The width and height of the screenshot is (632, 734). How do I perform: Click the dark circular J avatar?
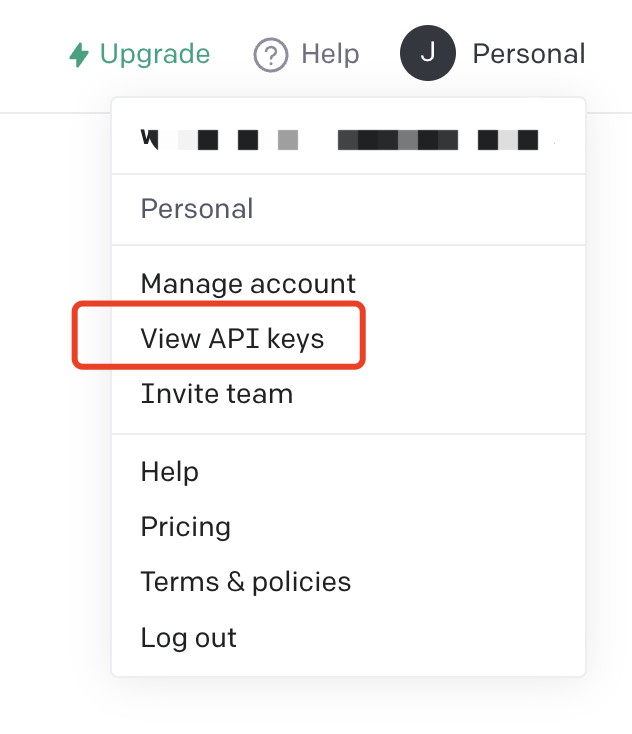coord(427,54)
